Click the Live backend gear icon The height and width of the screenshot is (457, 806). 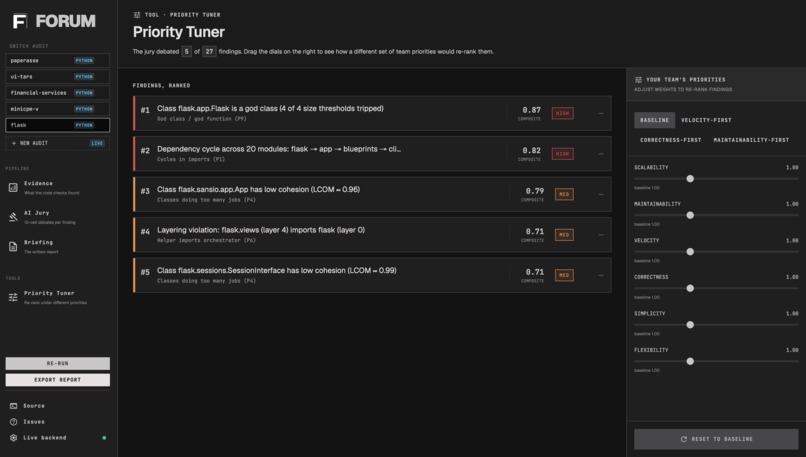point(13,437)
